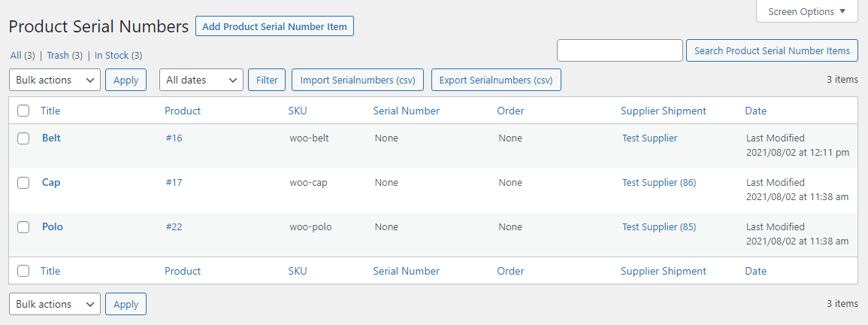
Task: Click the Filter button
Action: pos(267,80)
